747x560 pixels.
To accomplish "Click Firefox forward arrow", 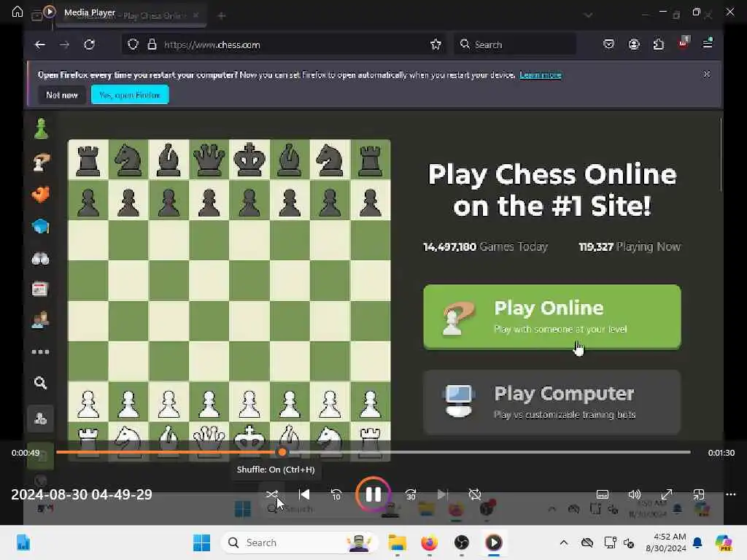I will coord(64,44).
